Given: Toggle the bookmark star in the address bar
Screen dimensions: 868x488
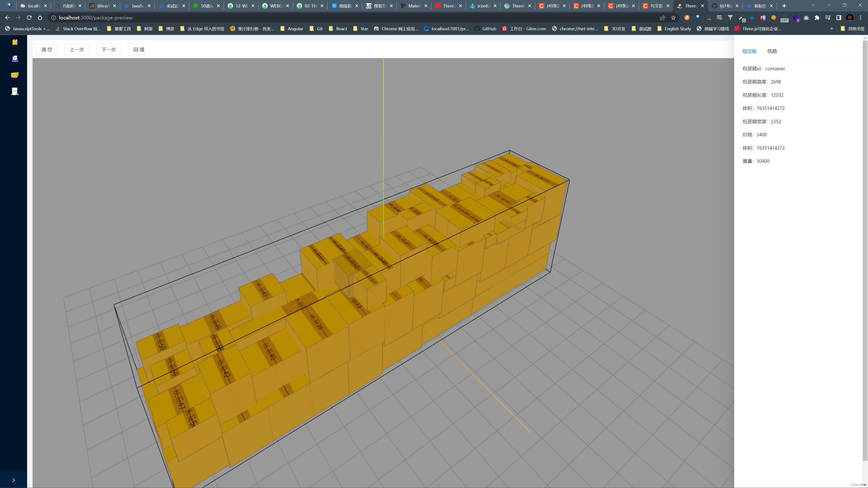Looking at the screenshot, I should click(x=673, y=18).
